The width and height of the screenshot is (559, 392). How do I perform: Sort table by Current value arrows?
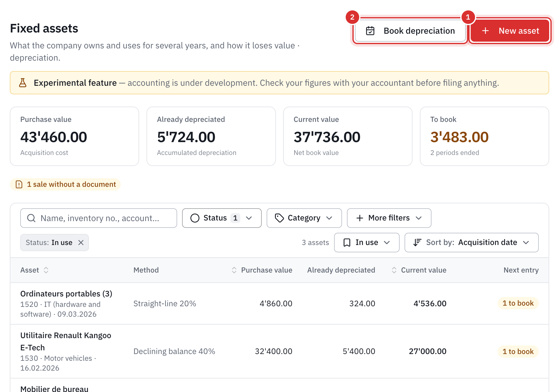[x=394, y=270]
